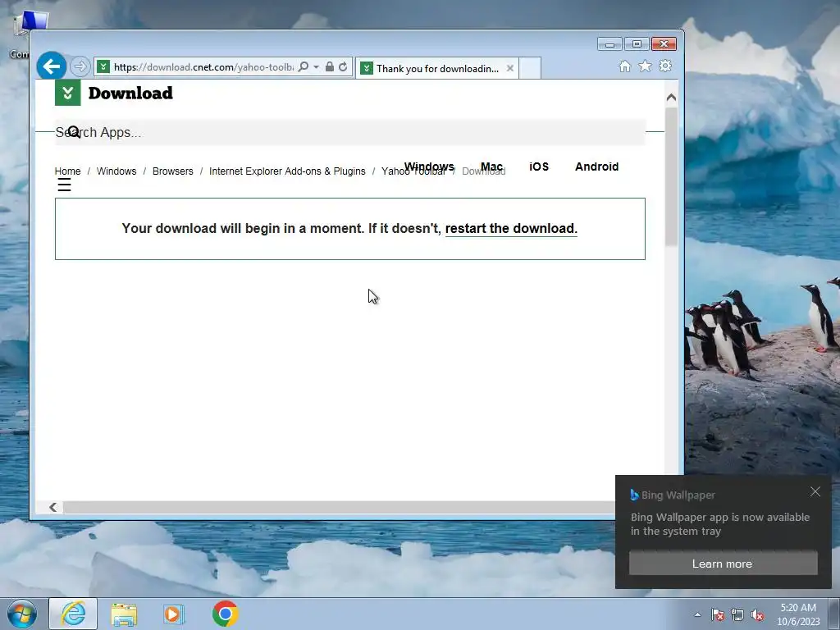
Task: Select the bold Windows platform menu item
Action: (x=429, y=167)
